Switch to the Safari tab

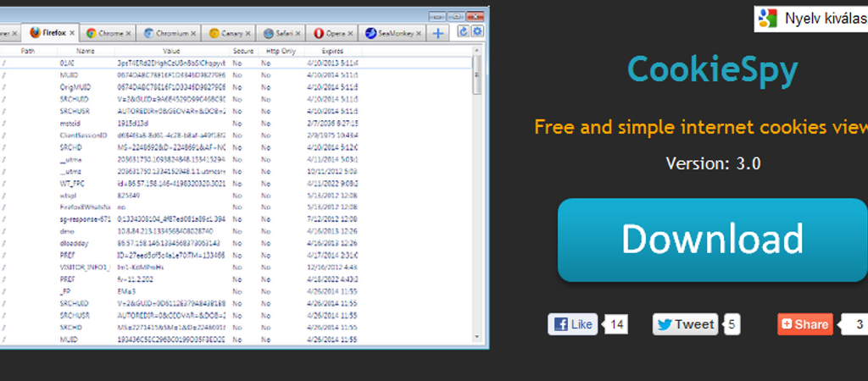pos(278,34)
